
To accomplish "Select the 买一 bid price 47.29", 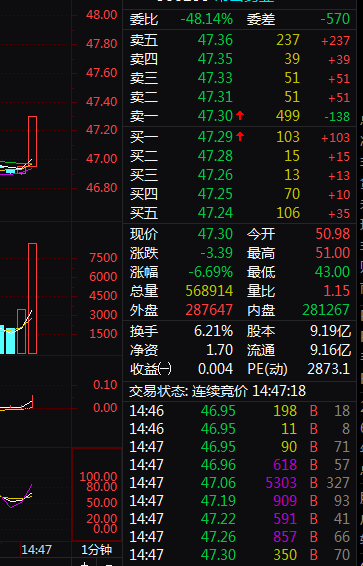I will coord(215,137).
